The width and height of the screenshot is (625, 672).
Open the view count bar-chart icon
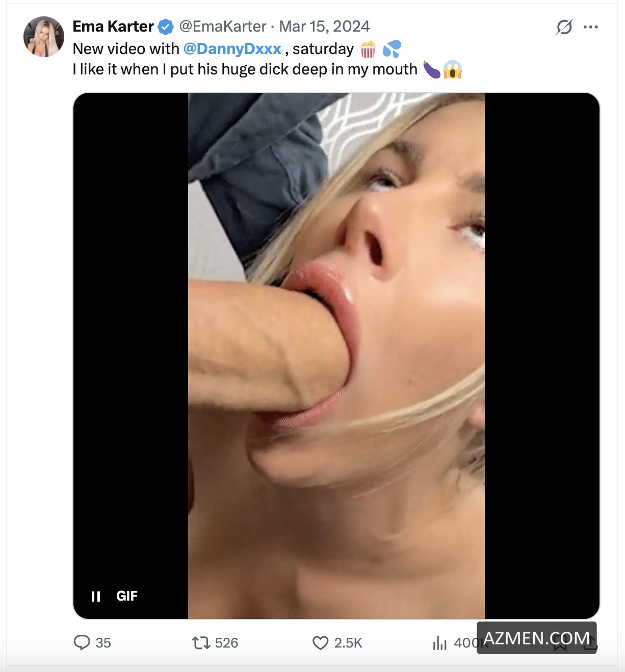pos(439,643)
